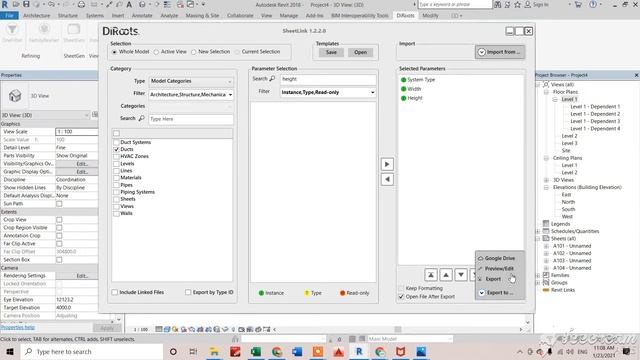Click the Windows Start button
640x360 pixels.
tap(10, 351)
